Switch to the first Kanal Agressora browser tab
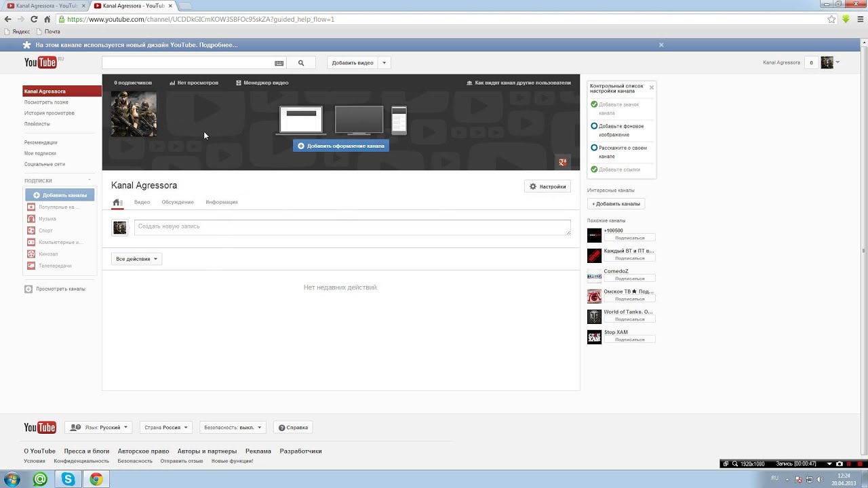 pyautogui.click(x=45, y=5)
